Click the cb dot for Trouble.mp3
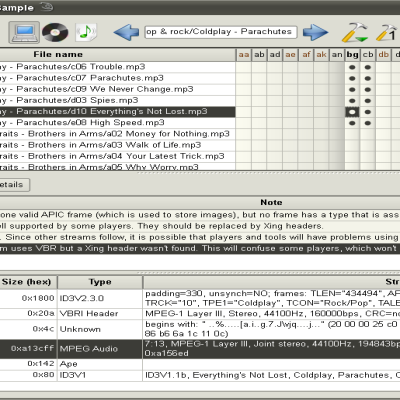 pos(368,67)
